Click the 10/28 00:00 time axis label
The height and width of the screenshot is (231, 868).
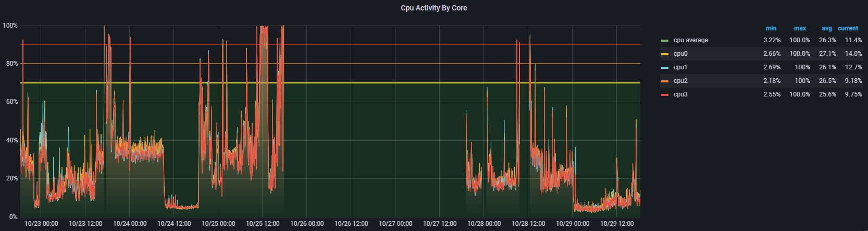pyautogui.click(x=484, y=224)
